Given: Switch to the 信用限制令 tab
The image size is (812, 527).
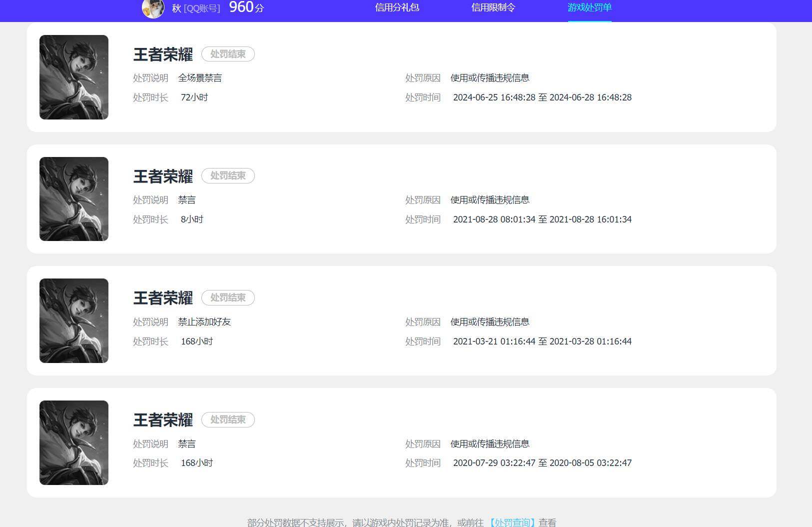Looking at the screenshot, I should point(493,7).
